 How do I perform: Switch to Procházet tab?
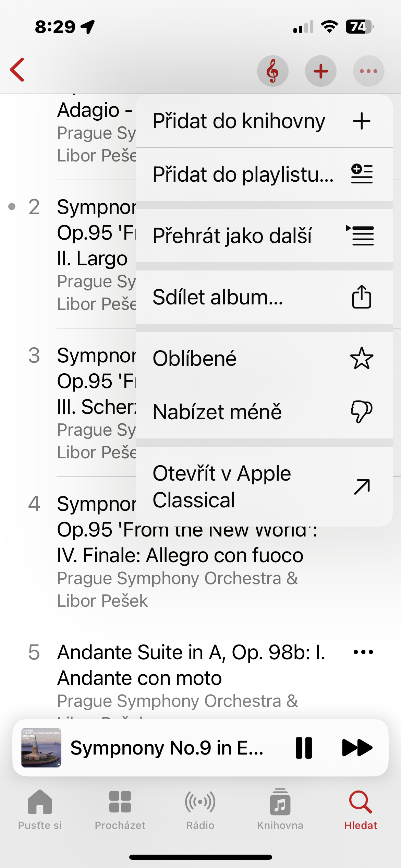[120, 809]
